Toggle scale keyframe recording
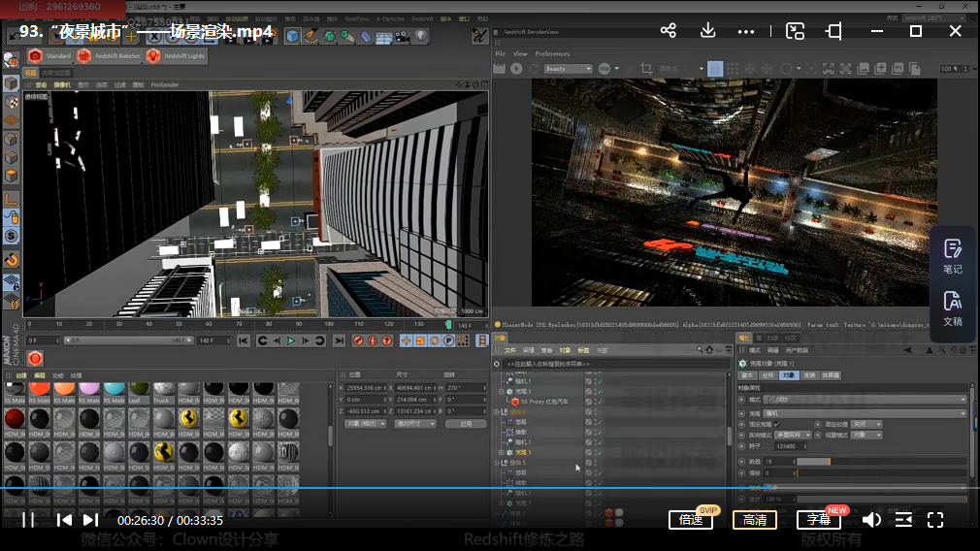 tap(421, 340)
